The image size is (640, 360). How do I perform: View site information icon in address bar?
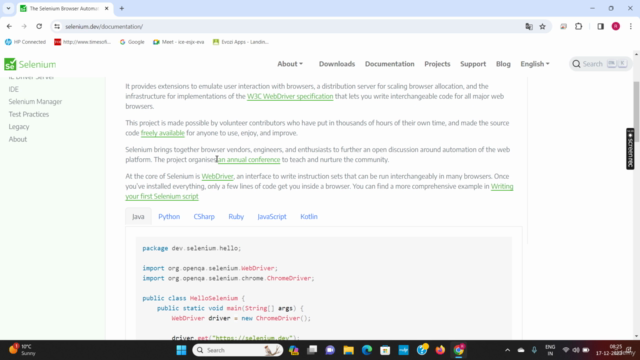point(57,27)
